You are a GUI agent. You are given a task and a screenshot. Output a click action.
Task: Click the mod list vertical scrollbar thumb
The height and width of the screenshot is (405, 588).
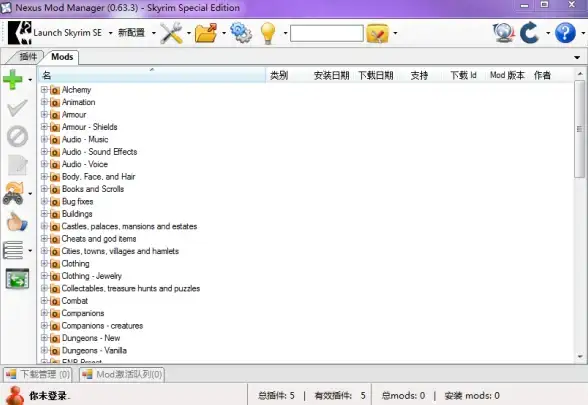point(580,129)
